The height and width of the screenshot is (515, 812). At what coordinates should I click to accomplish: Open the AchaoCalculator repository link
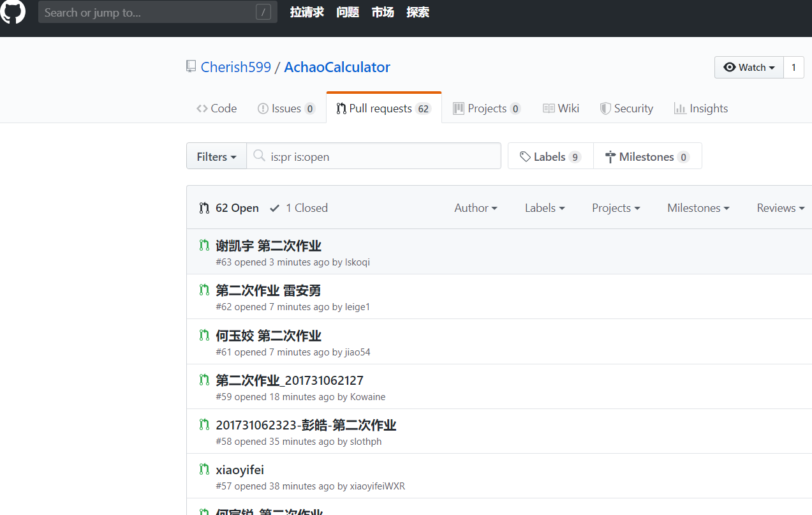click(x=337, y=67)
